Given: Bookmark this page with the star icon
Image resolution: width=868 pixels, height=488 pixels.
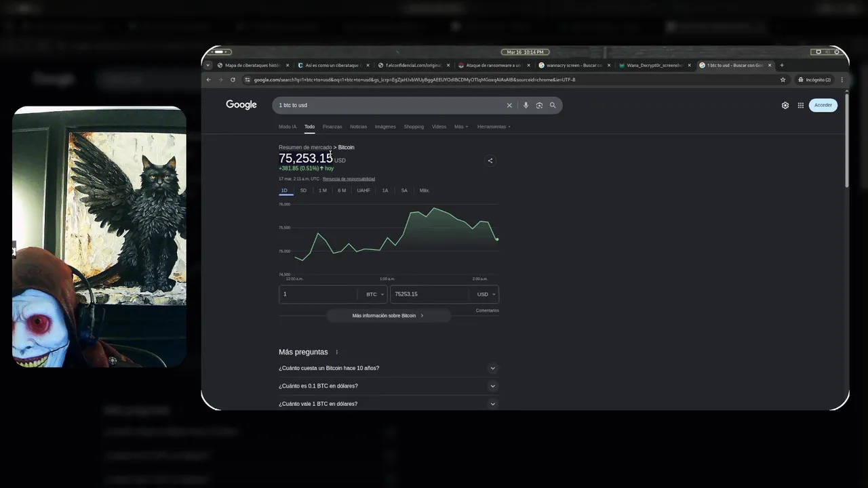Looking at the screenshot, I should [783, 79].
